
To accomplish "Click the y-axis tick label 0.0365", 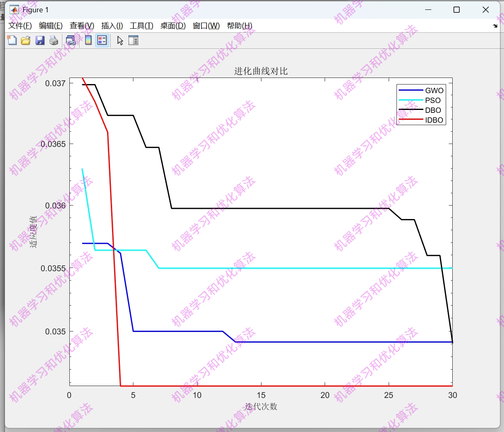I will [x=53, y=144].
